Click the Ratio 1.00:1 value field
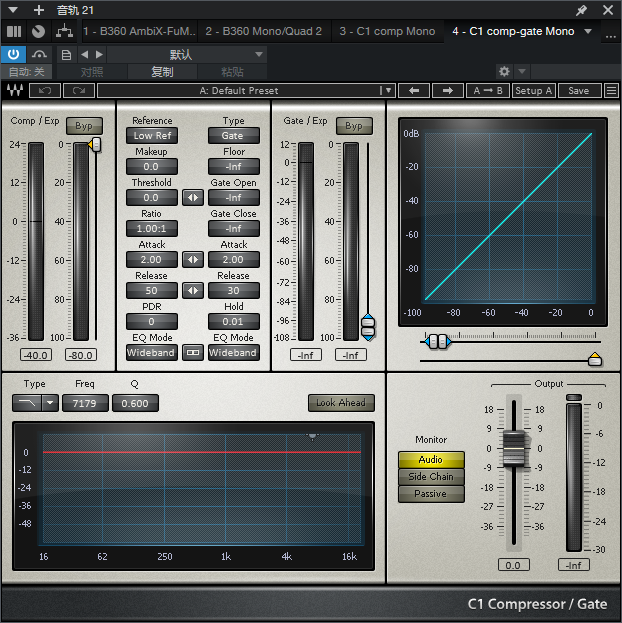622x623 pixels. (x=152, y=228)
